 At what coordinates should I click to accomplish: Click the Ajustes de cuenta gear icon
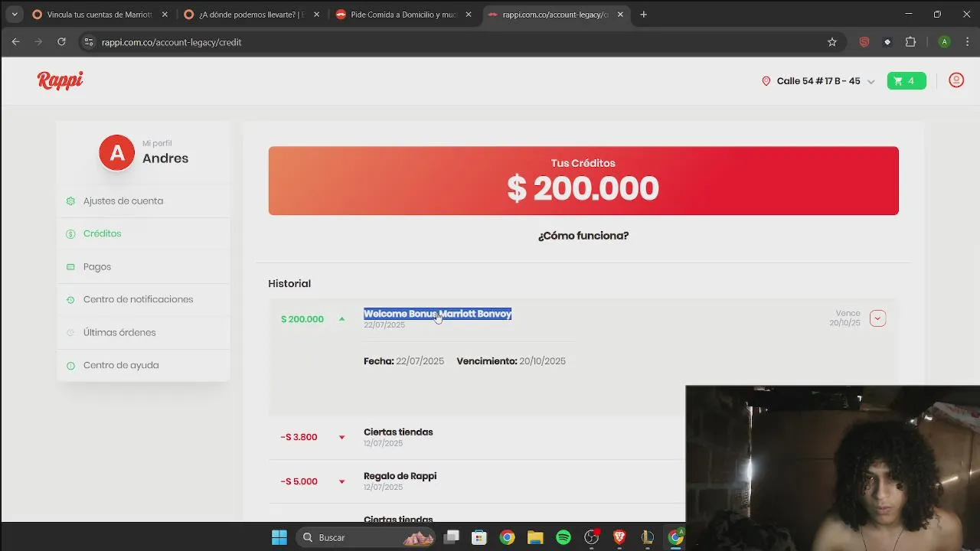coord(70,201)
